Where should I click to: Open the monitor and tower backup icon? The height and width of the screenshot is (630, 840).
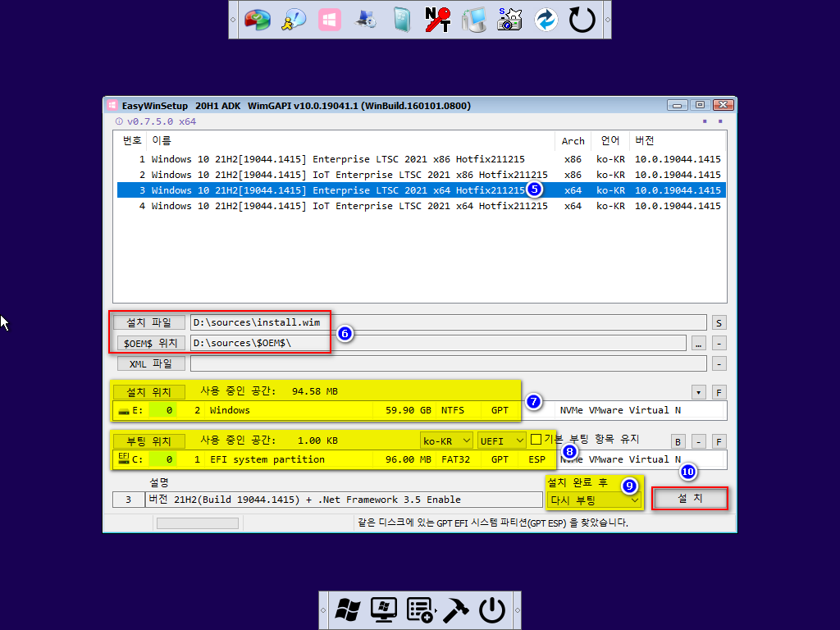(x=474, y=20)
